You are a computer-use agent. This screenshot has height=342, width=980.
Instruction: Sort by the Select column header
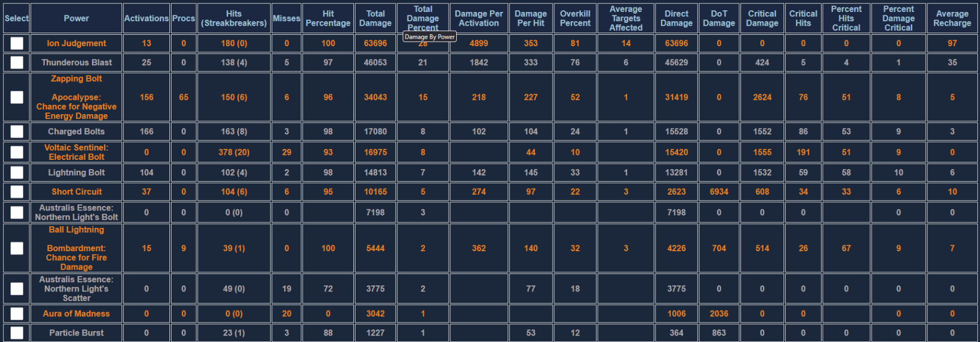tap(16, 18)
